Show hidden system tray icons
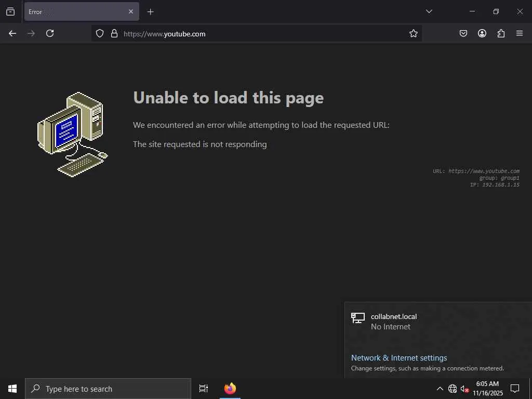This screenshot has height=399, width=532. point(440,389)
